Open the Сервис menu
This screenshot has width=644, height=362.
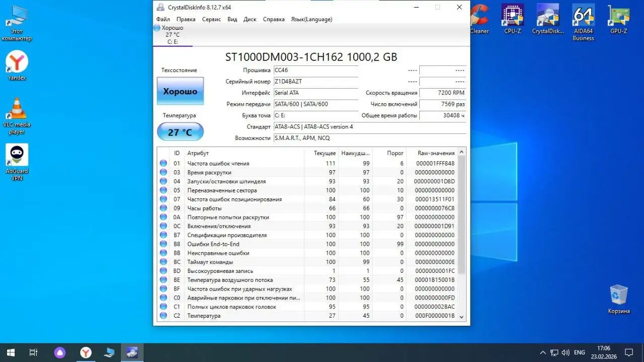click(x=211, y=19)
